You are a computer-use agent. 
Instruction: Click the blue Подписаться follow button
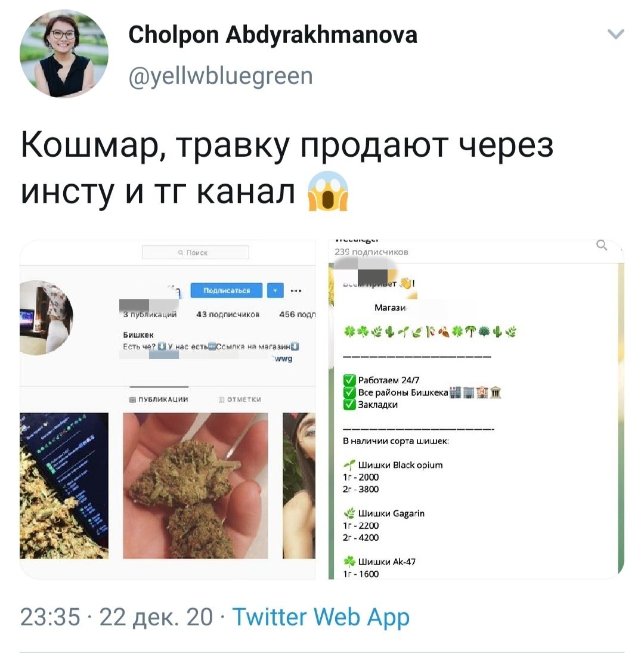(226, 290)
